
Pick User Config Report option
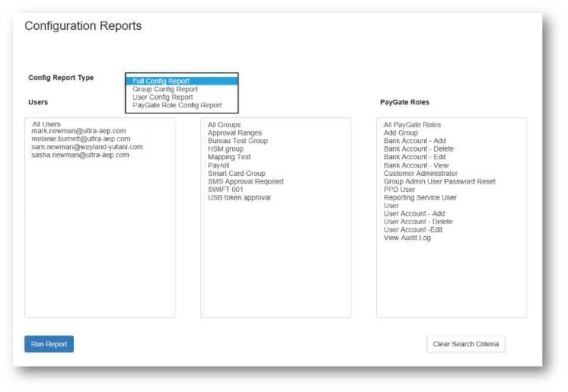click(163, 97)
